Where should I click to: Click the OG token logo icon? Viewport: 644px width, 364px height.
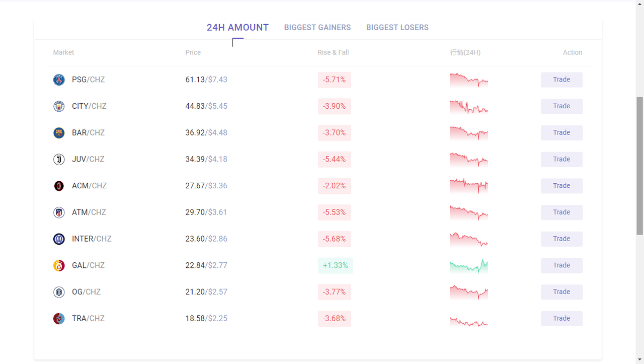tap(59, 292)
